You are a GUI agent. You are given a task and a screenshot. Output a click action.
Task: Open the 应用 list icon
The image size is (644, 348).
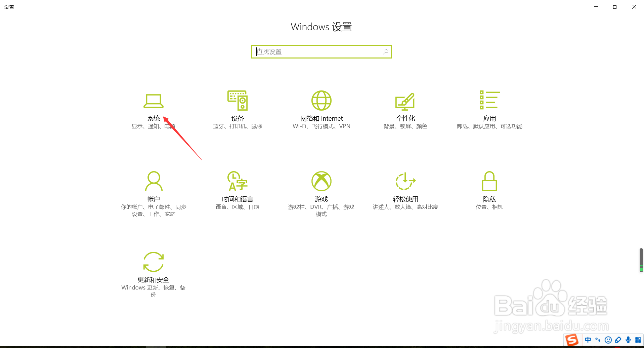pos(489,100)
